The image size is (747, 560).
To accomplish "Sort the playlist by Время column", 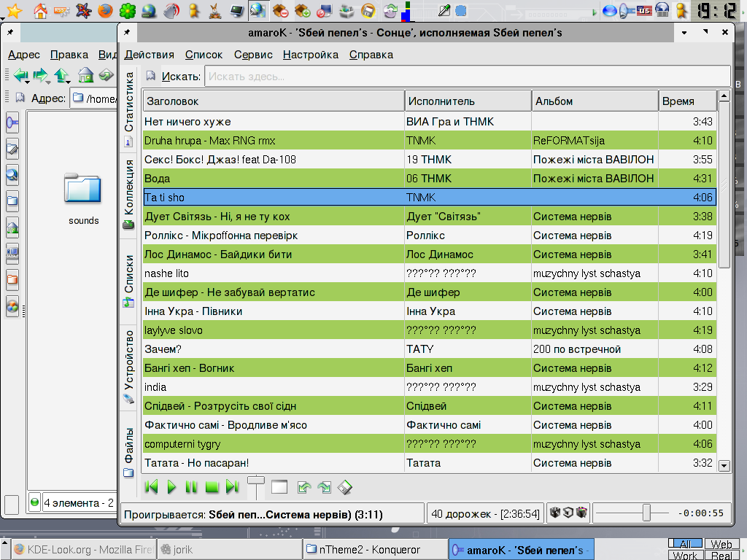I will [687, 101].
